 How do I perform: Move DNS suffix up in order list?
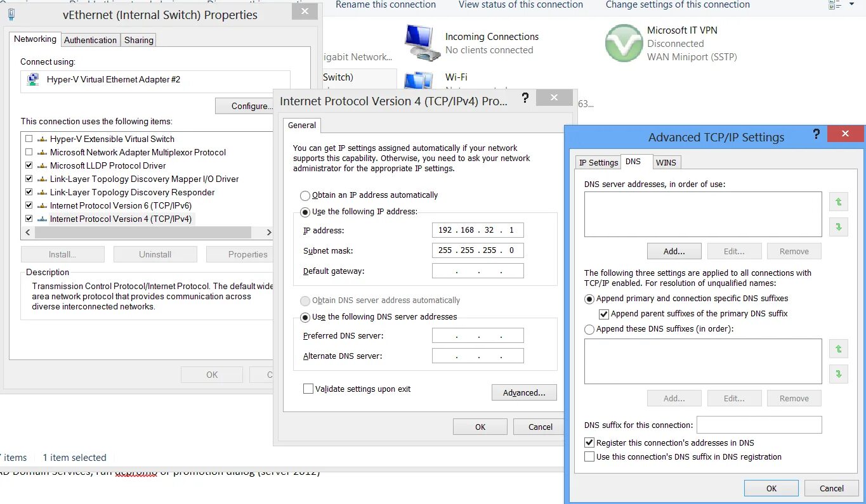click(x=839, y=349)
